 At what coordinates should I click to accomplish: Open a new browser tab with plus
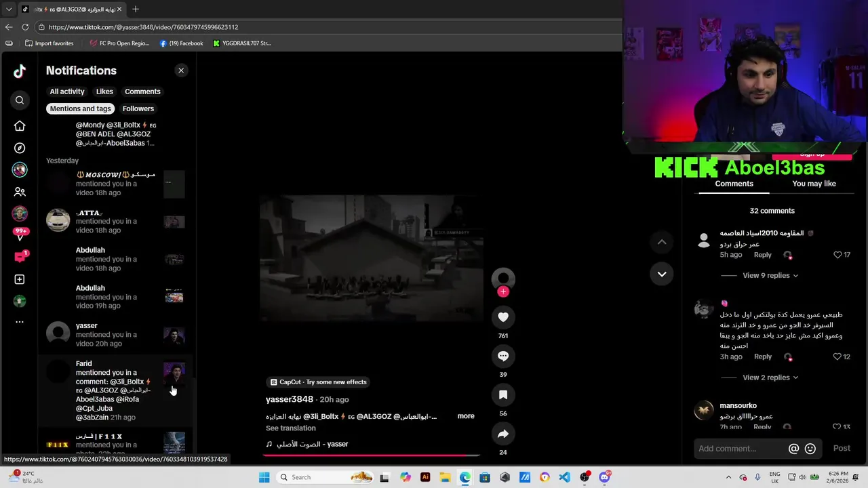coord(136,9)
